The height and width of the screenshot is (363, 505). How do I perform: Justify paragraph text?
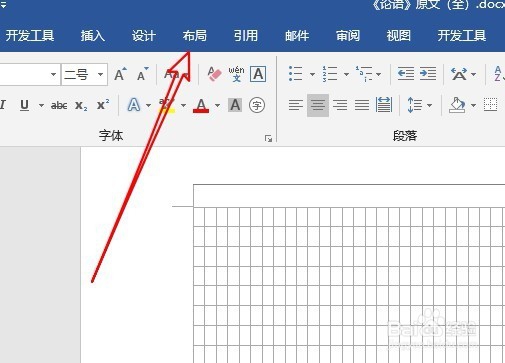362,105
